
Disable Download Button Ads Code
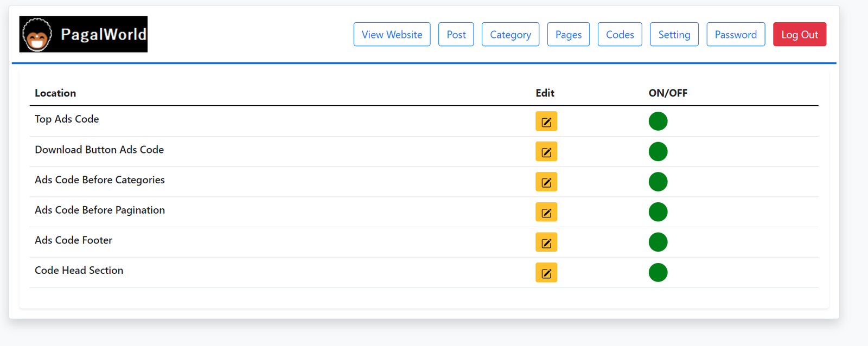coord(658,151)
